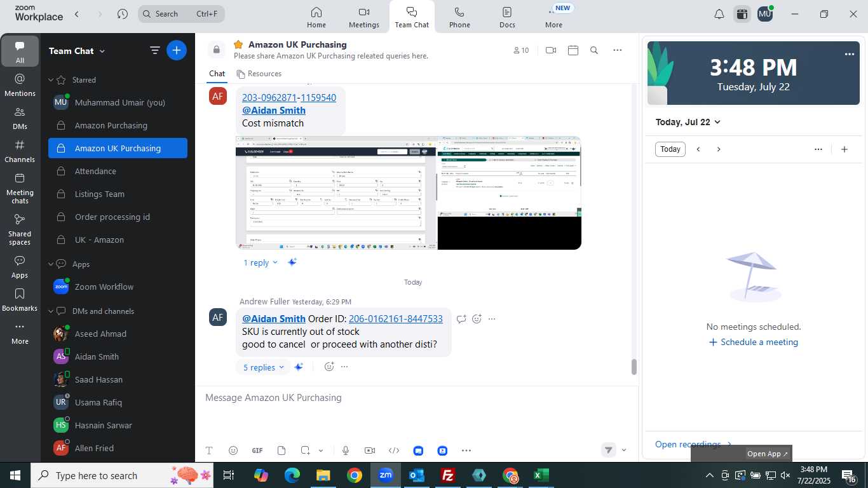Open Channels in the left rail
Screen dimensions: 868x488
tap(20, 151)
